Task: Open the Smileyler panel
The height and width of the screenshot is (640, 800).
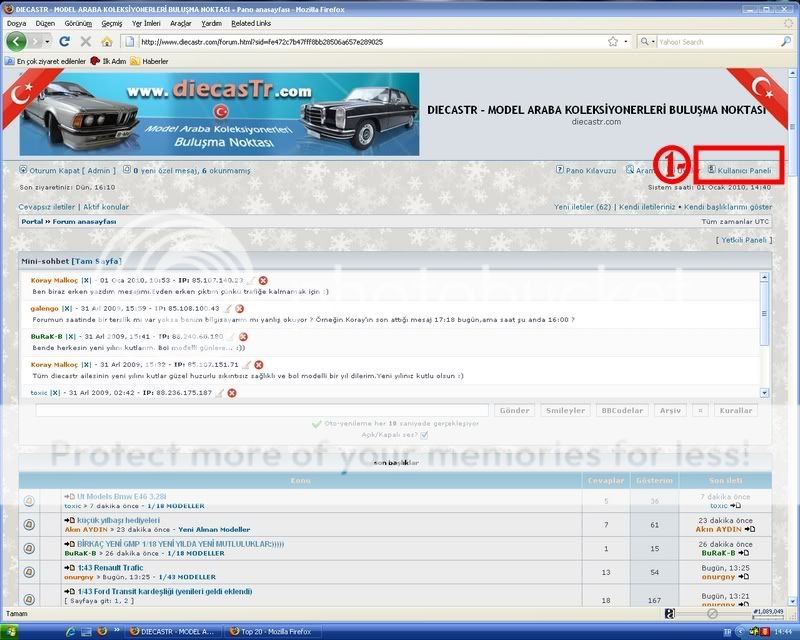Action: tap(565, 411)
